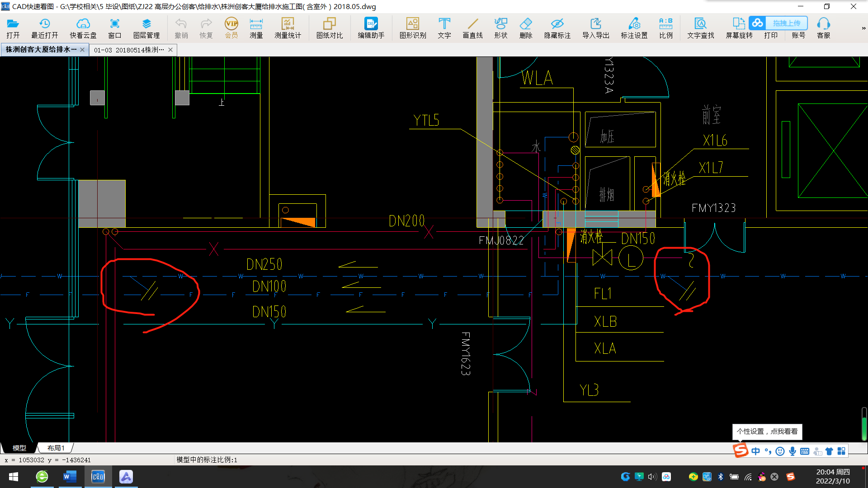The width and height of the screenshot is (868, 488).
Task: Open the IME soft keyboard
Action: pyautogui.click(x=804, y=451)
